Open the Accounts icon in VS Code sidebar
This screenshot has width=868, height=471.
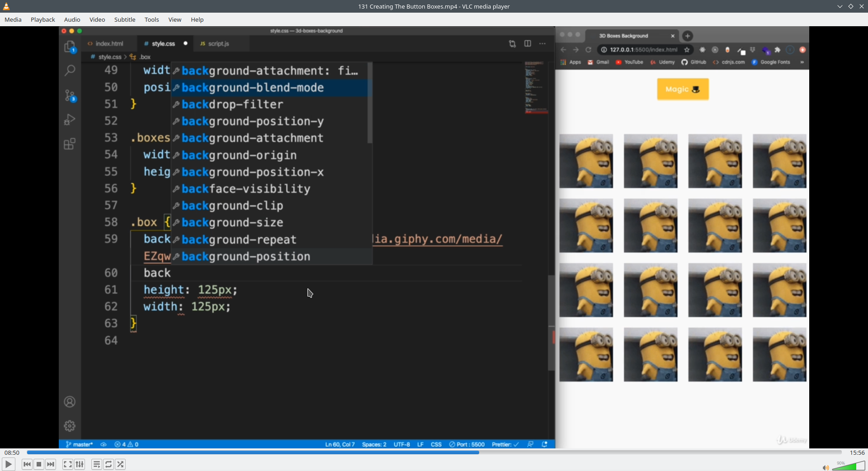tap(70, 402)
